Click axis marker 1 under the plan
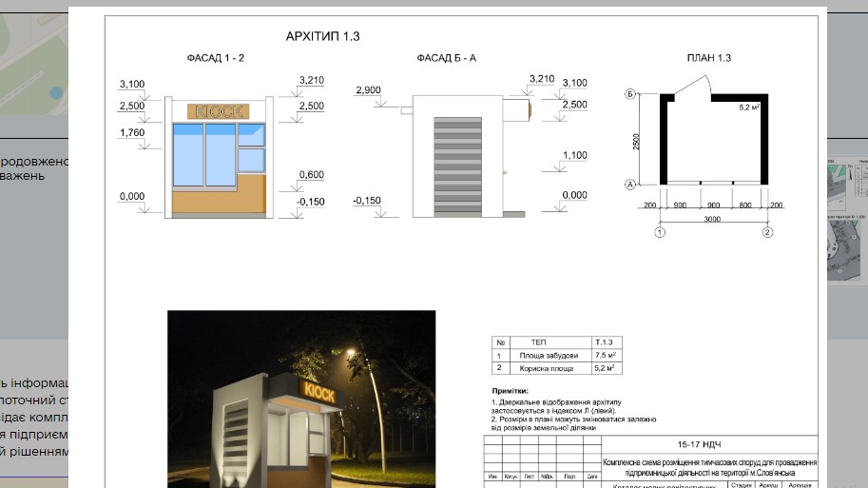The image size is (868, 488). click(x=660, y=232)
